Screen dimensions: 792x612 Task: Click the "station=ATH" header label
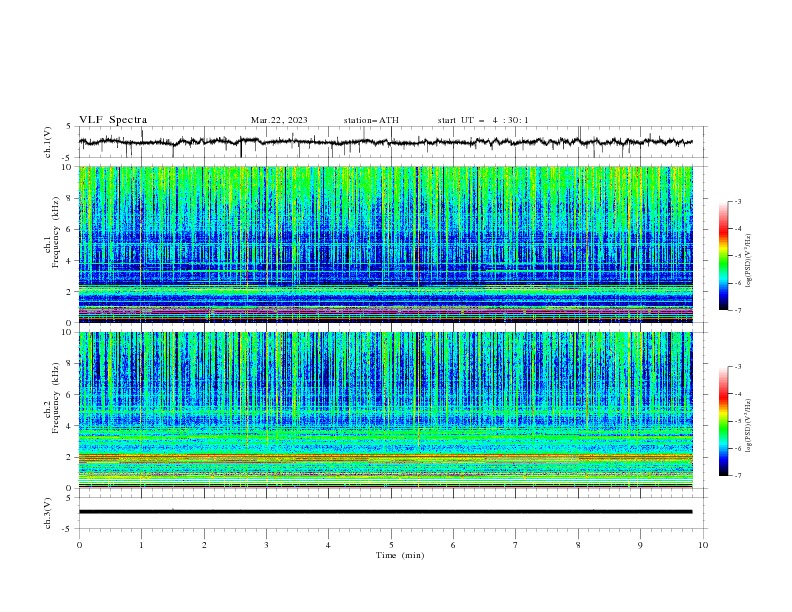371,120
